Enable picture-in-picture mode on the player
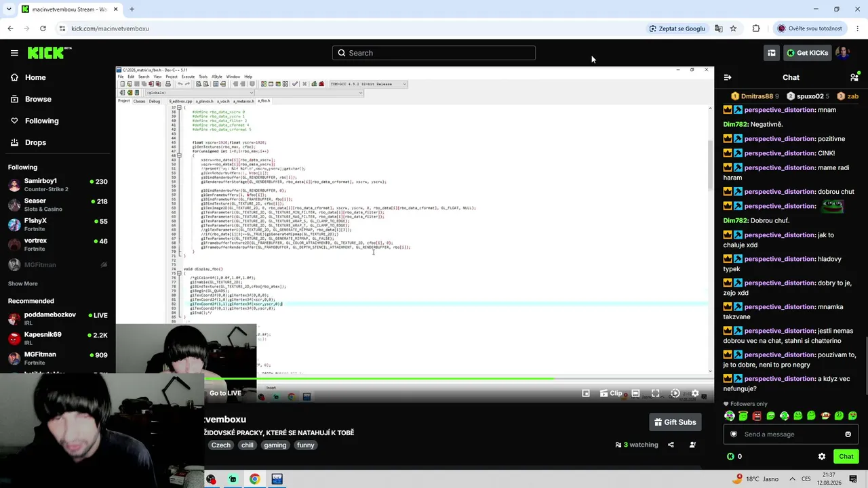This screenshot has width=868, height=488. (586, 393)
